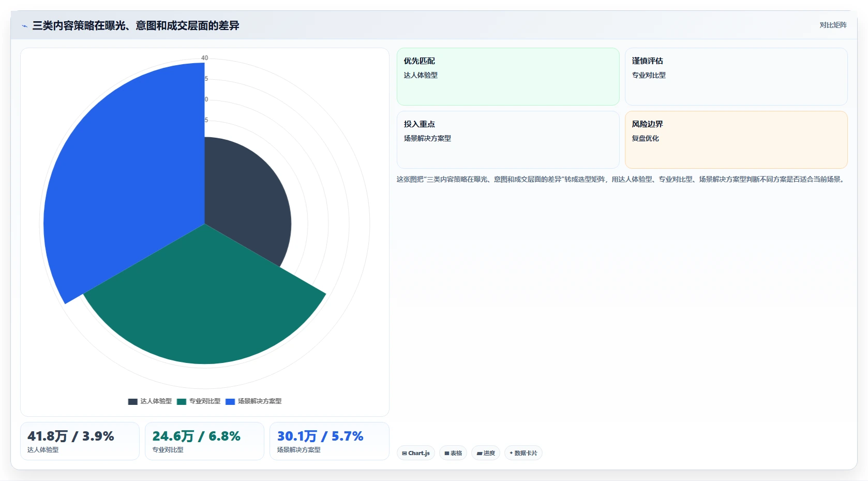
Task: Click the axis label 40 on the chart
Action: coord(205,58)
